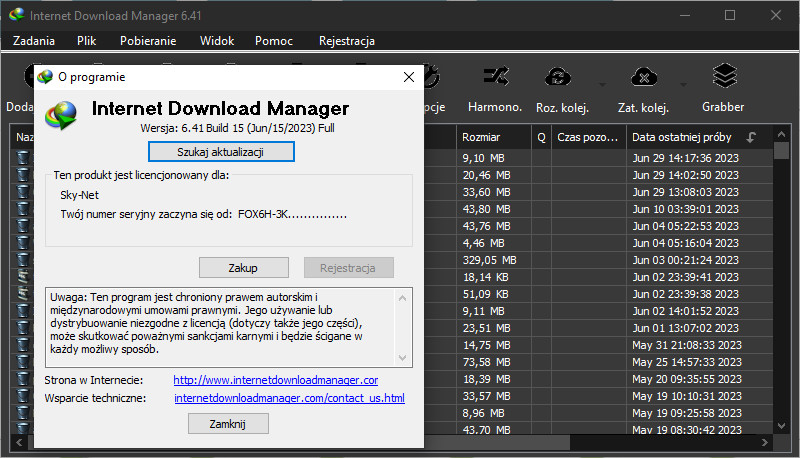The image size is (800, 458).
Task: Open the Rejestracja menu
Action: pyautogui.click(x=347, y=41)
